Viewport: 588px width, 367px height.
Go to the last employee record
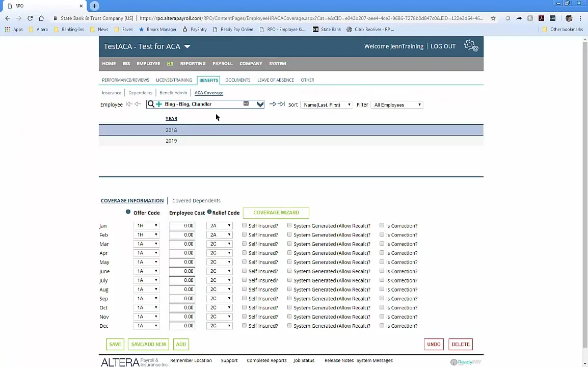[281, 104]
